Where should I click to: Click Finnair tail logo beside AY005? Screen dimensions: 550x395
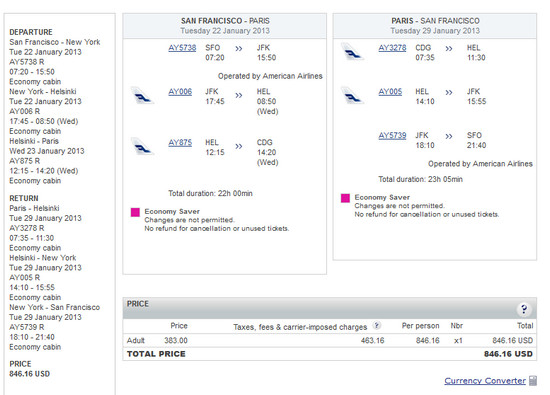coord(352,95)
